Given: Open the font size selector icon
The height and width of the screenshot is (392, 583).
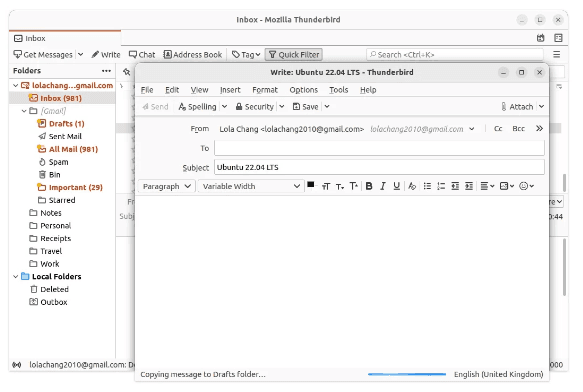Looking at the screenshot, I should (x=326, y=186).
